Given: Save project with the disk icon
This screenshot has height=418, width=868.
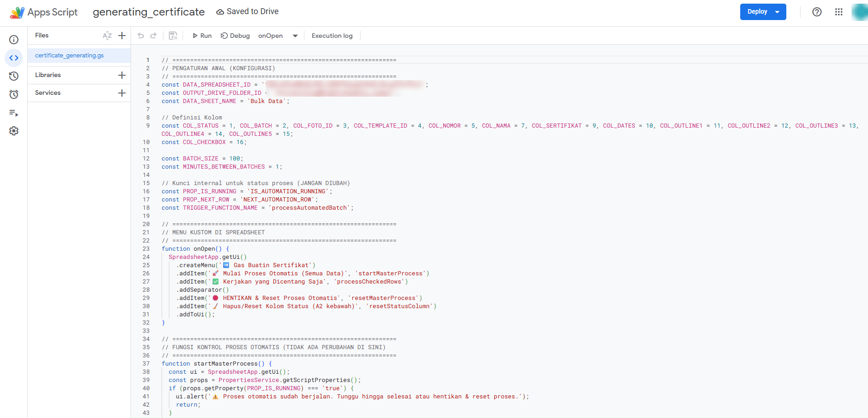Looking at the screenshot, I should coord(173,36).
